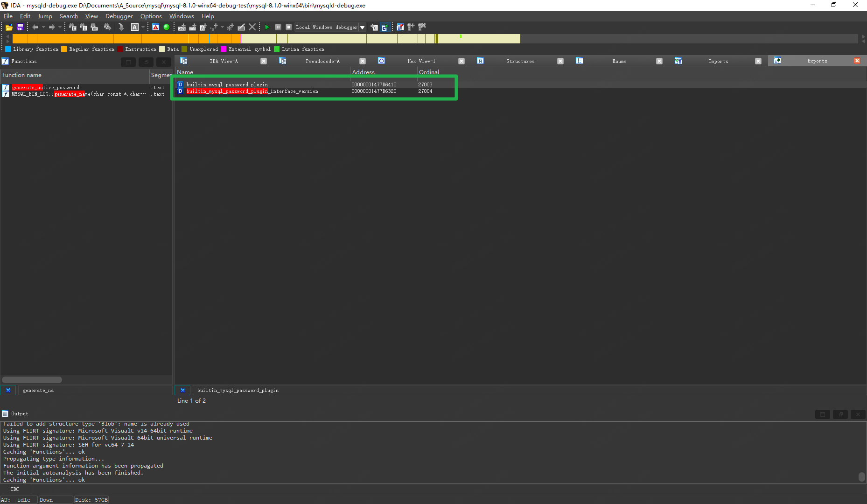Image resolution: width=867 pixels, height=504 pixels.
Task: Clear the generate_na functions filter
Action: coord(8,390)
